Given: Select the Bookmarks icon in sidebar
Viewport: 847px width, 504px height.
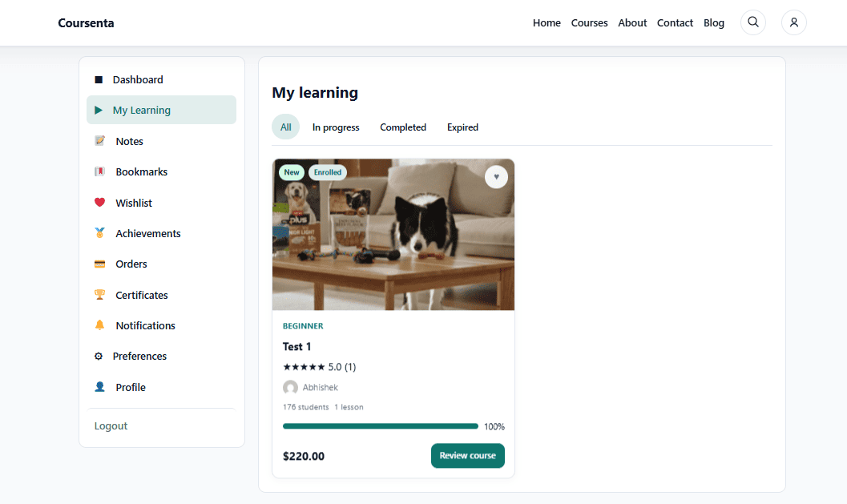Looking at the screenshot, I should point(100,171).
